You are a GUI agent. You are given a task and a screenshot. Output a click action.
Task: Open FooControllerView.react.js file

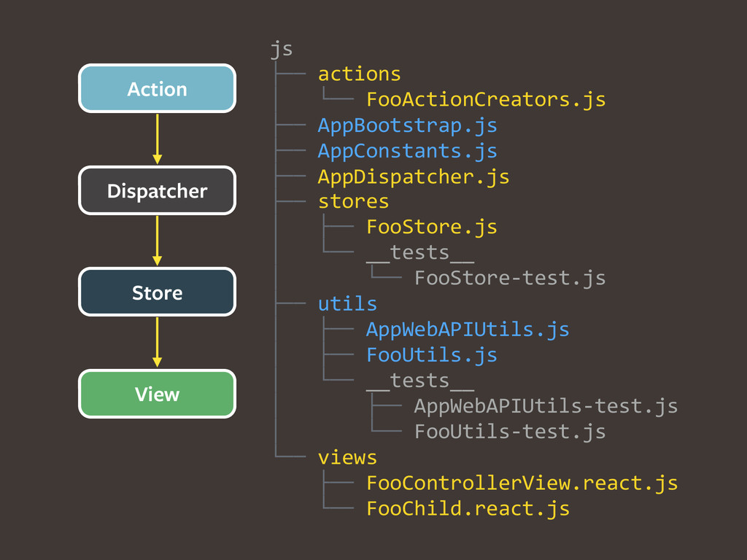point(522,483)
